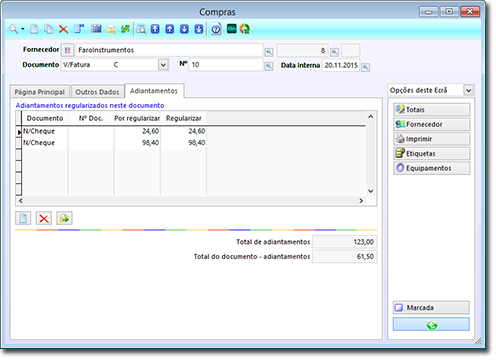Go to next record down arrow
Screen dimensions: 496x361
184,29
